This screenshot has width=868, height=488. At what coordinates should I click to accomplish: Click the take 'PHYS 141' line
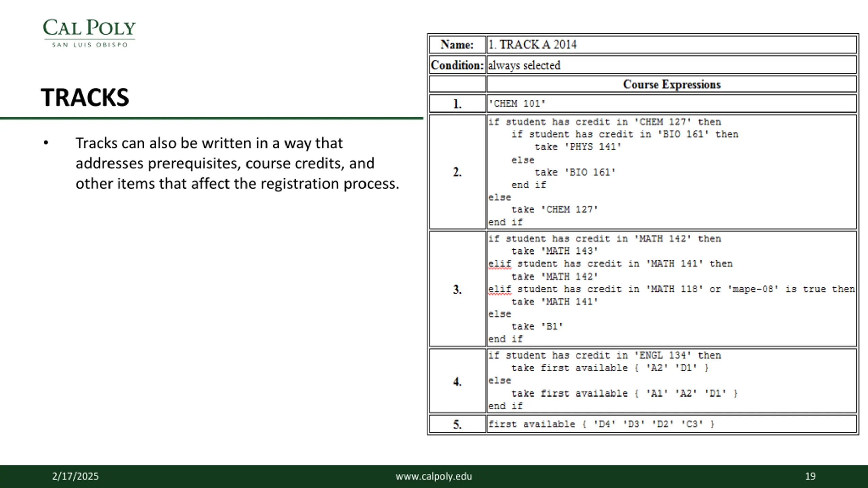(x=578, y=147)
